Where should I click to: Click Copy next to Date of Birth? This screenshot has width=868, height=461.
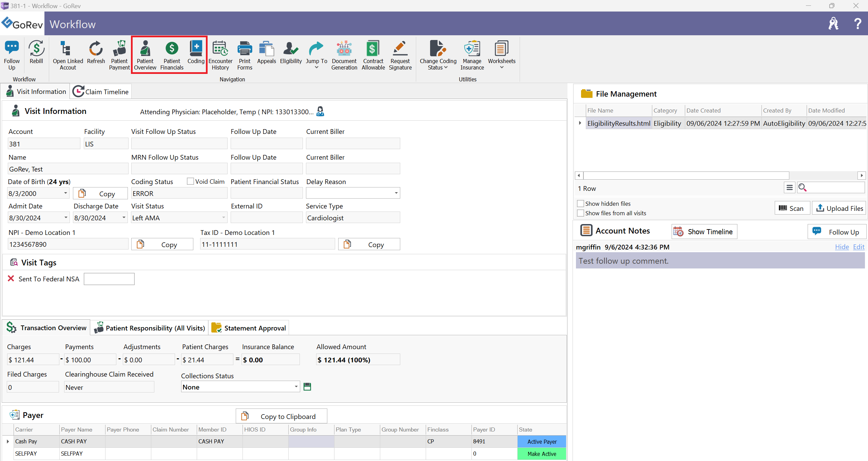click(x=100, y=194)
